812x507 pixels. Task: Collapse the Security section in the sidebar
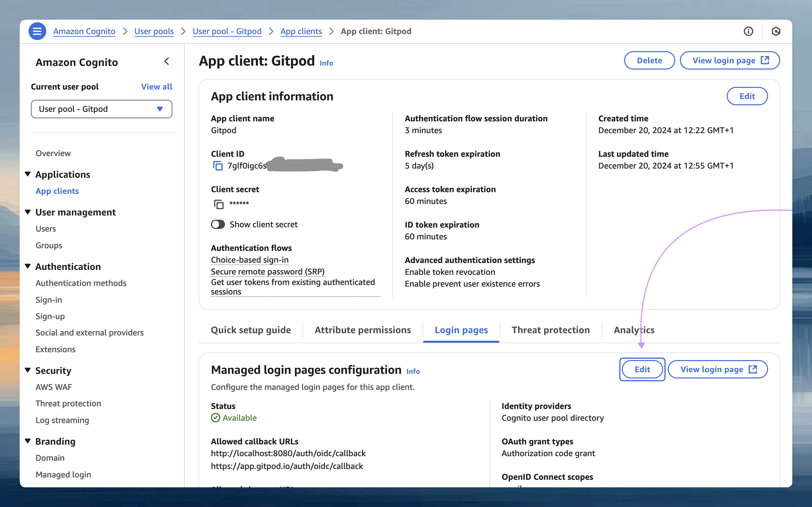click(x=28, y=370)
